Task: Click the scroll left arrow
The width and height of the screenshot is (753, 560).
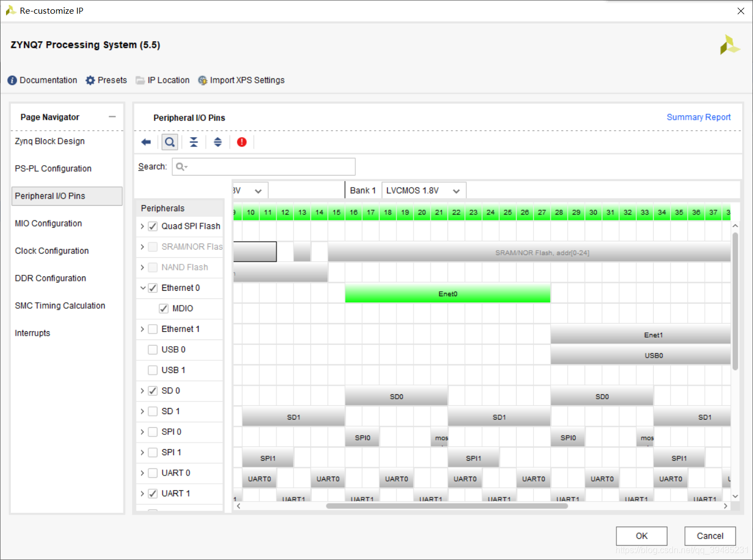Action: click(x=239, y=506)
